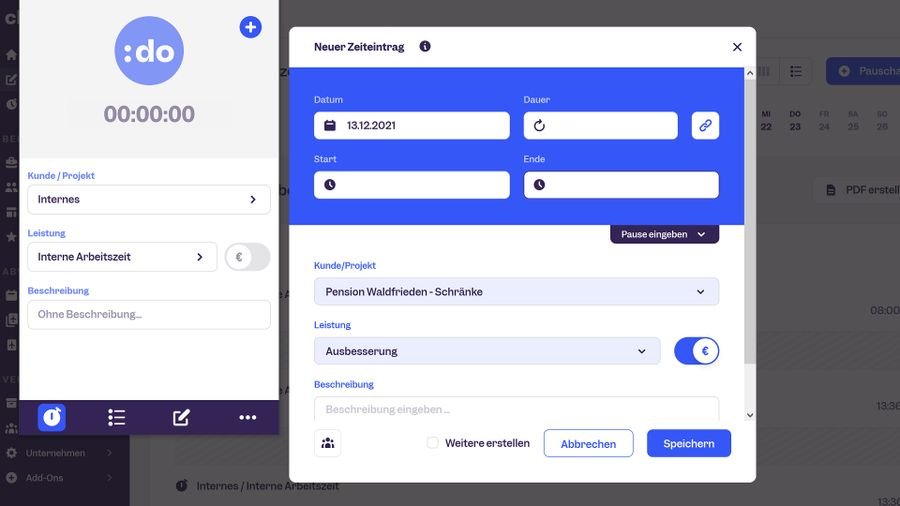Screen dimensions: 900x506
Task: Select the stopwatch timer tab icon
Action: pyautogui.click(x=52, y=417)
